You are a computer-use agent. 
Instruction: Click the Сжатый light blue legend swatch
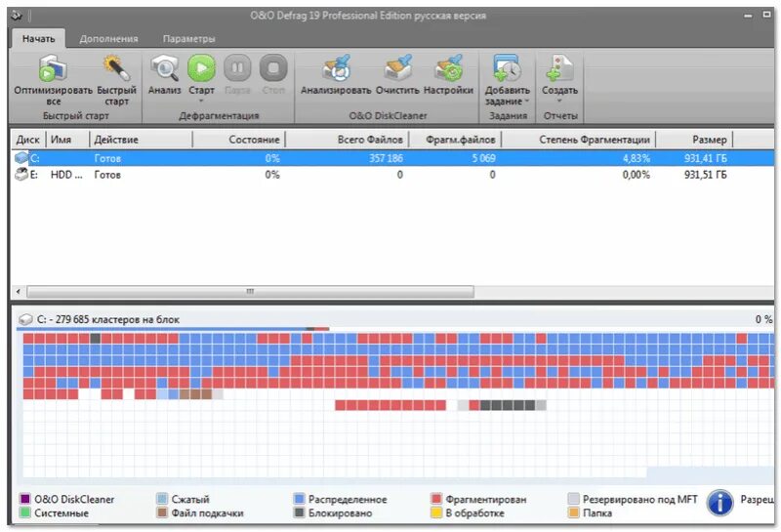[162, 499]
